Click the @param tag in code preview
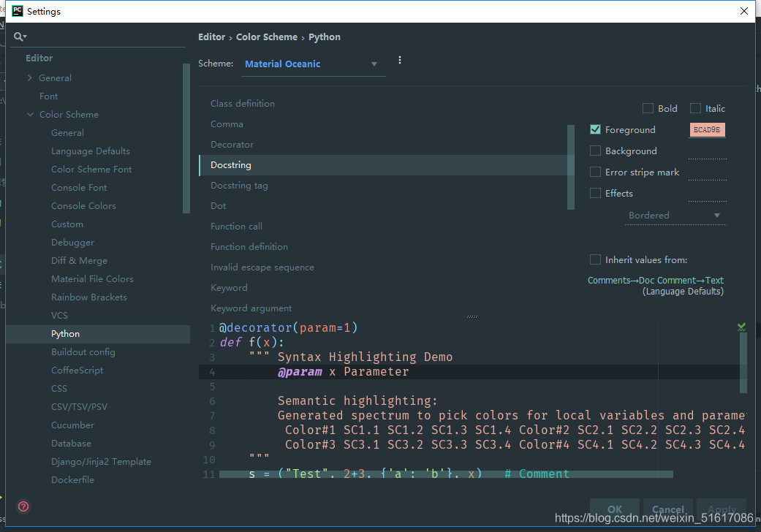The height and width of the screenshot is (532, 761). pos(300,371)
